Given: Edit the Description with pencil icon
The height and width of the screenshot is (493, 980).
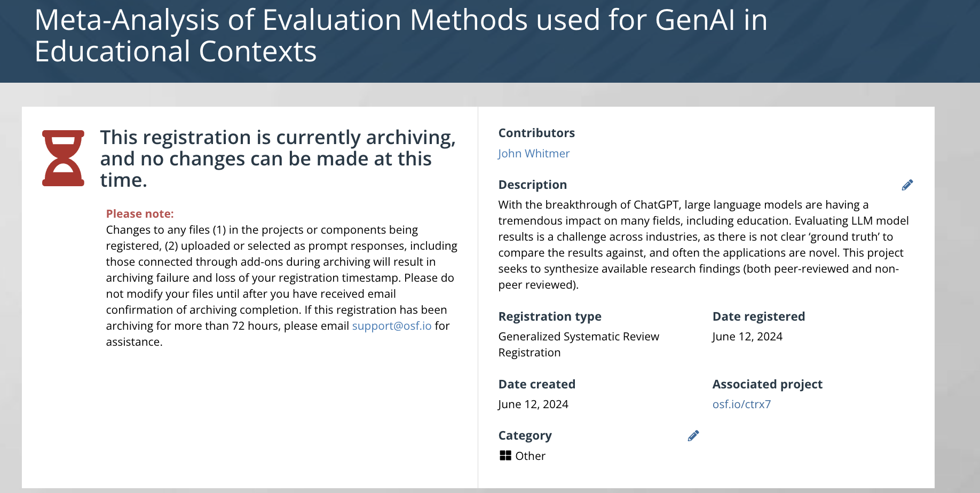Looking at the screenshot, I should (907, 185).
